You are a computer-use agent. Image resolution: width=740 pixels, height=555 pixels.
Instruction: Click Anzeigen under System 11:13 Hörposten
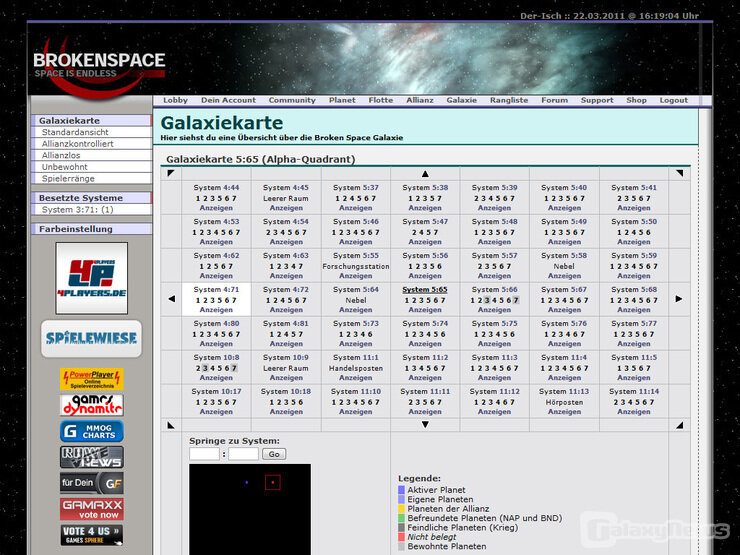pyautogui.click(x=564, y=412)
